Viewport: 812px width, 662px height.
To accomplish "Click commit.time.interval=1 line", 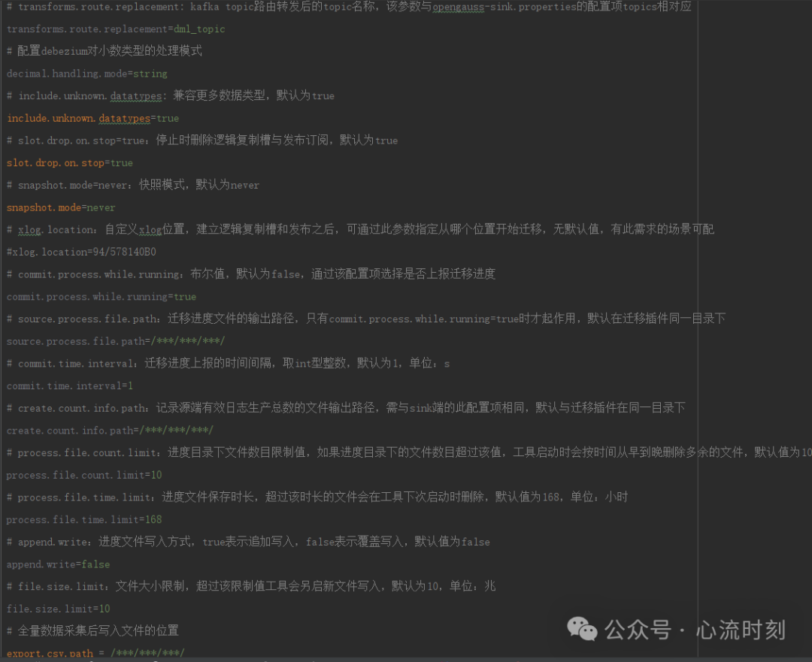I will point(70,385).
